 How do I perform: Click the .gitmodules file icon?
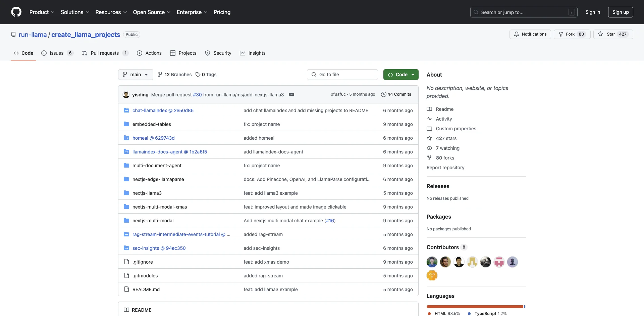pyautogui.click(x=126, y=276)
